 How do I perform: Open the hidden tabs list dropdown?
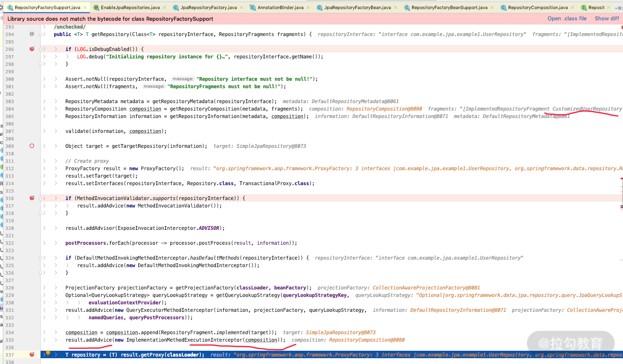618,8
